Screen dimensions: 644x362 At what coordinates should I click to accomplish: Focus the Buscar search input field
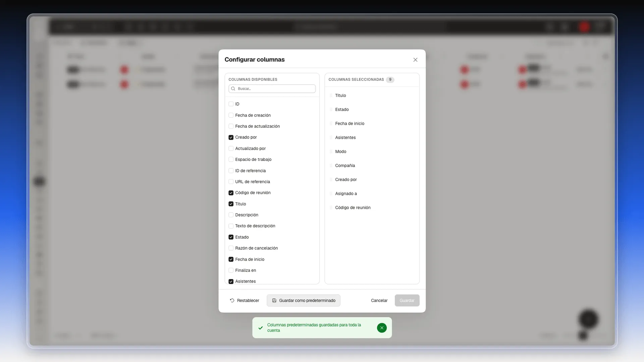coord(272,89)
